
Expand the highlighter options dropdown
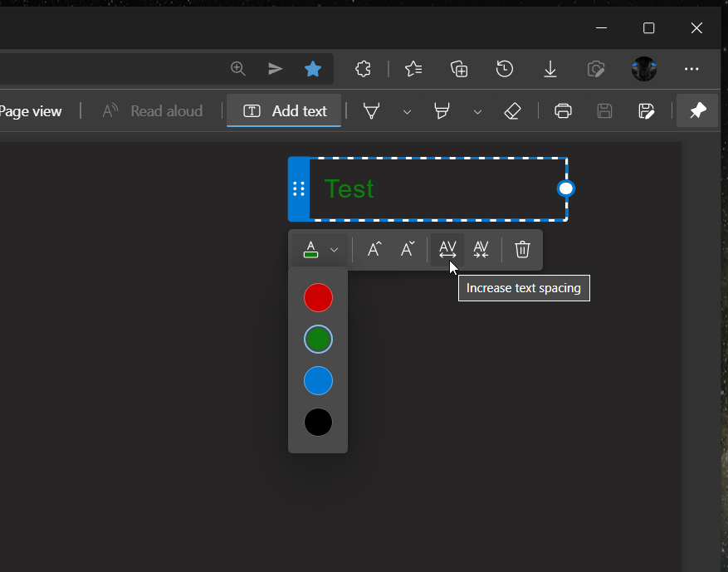click(477, 110)
